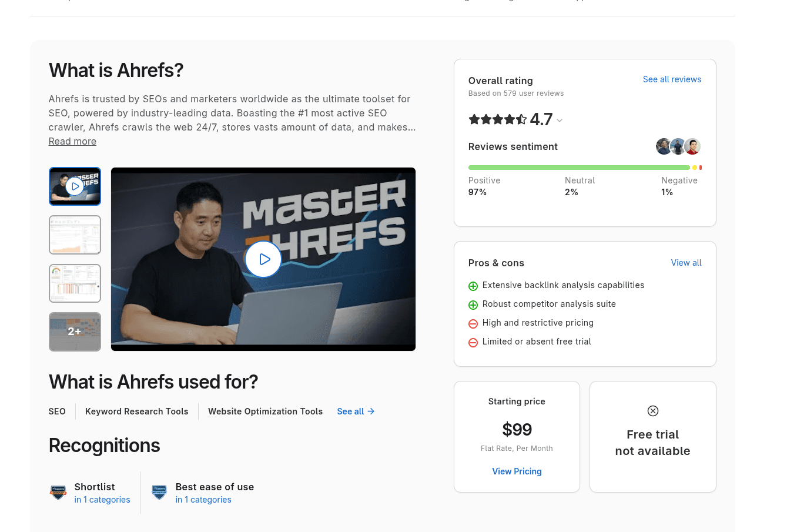
Task: Click the plus icon beside Extensive backlink analysis
Action: point(473,286)
